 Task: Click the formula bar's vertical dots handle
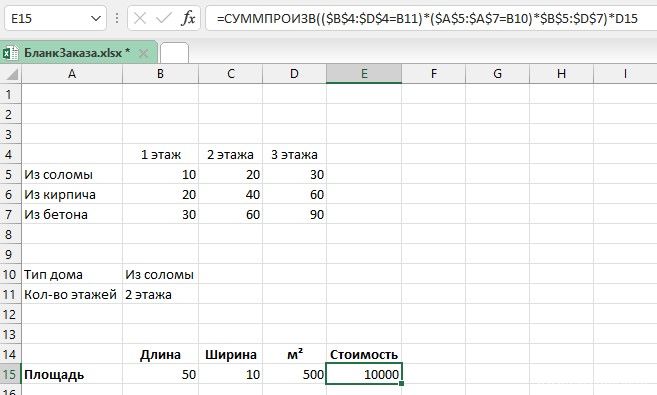point(117,18)
